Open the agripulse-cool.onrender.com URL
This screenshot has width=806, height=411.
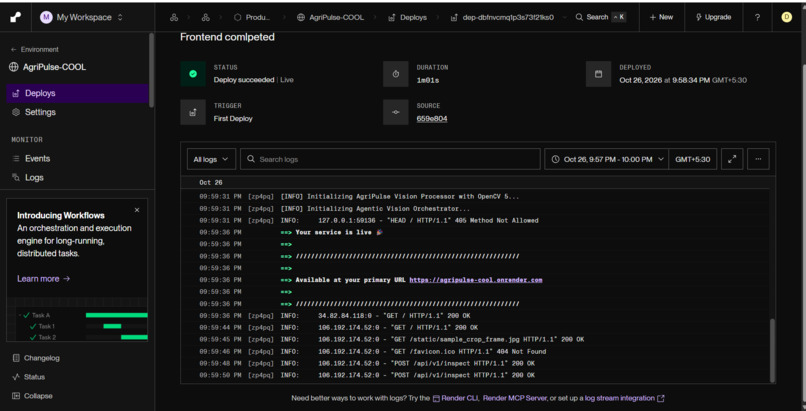476,280
